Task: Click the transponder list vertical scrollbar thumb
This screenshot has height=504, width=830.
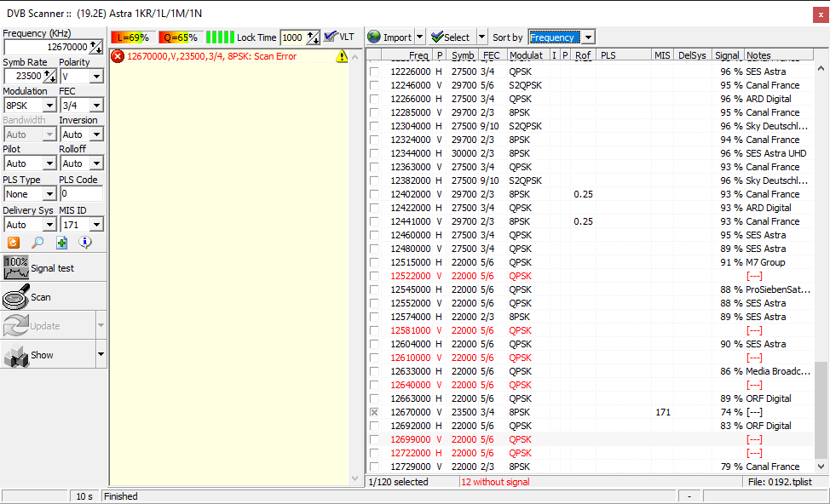Action: tap(821, 409)
